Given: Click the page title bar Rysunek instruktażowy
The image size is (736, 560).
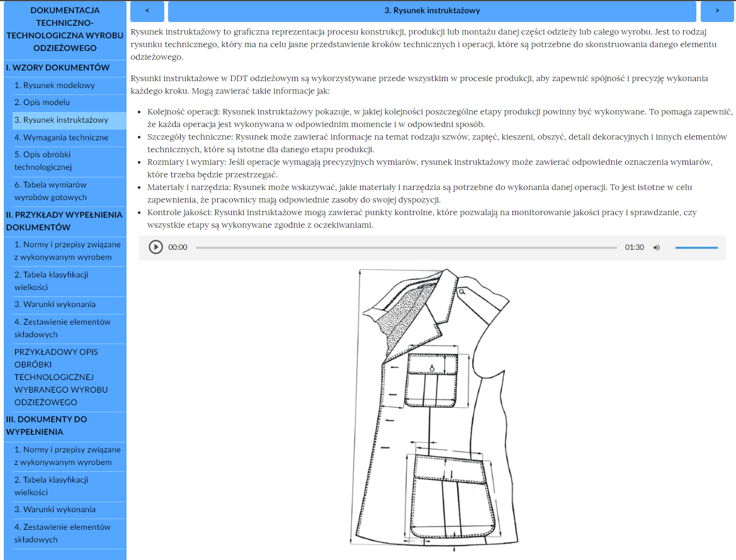Looking at the screenshot, I should [x=432, y=11].
